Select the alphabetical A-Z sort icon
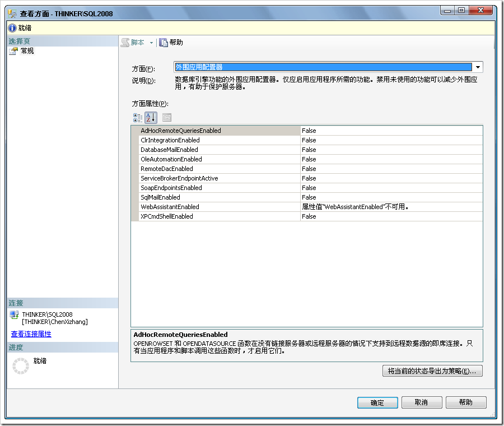Viewport: 504px width, 426px height. click(150, 117)
